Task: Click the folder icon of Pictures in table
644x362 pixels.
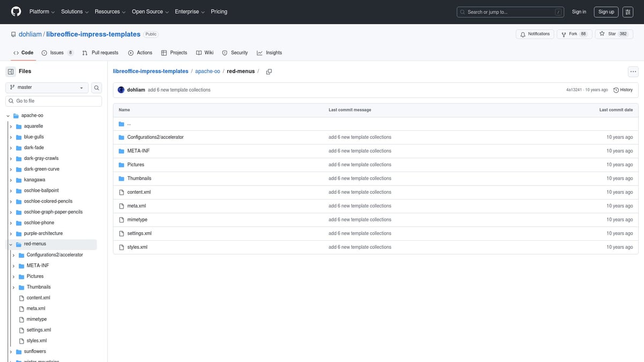Action: [x=121, y=165]
